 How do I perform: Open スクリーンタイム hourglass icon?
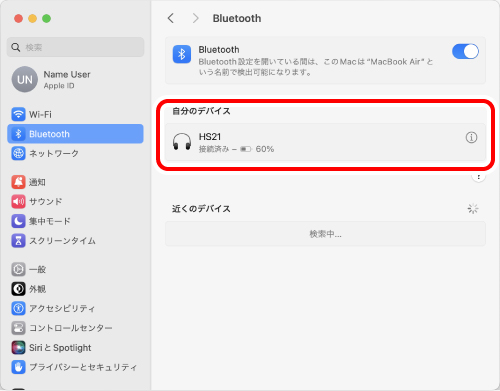[x=18, y=241]
